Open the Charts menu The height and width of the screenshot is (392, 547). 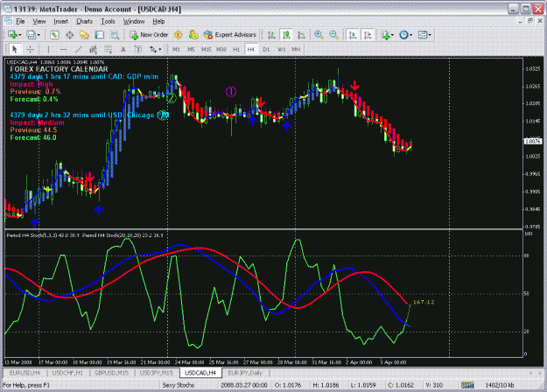pyautogui.click(x=84, y=21)
